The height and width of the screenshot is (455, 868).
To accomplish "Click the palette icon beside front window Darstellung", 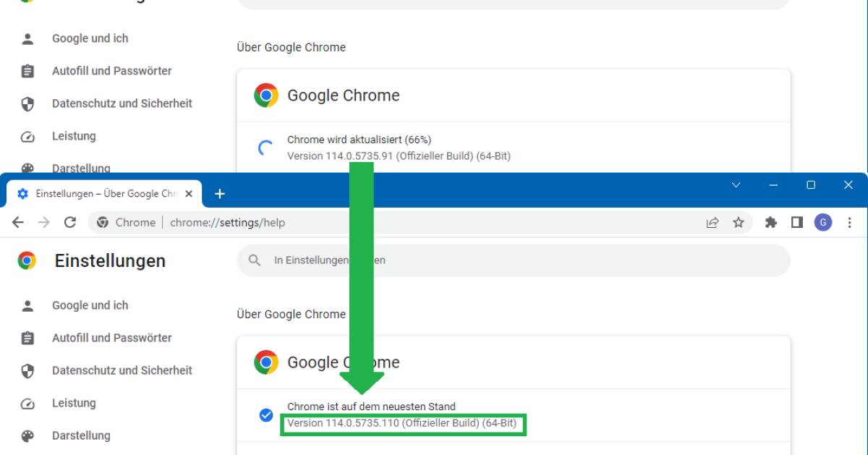I will click(x=27, y=435).
